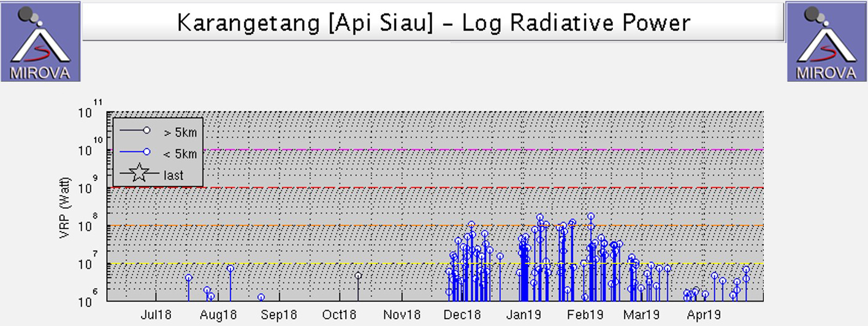Click the 'Feb19' x-axis label
Screen dimensions: 868x326
click(x=585, y=315)
